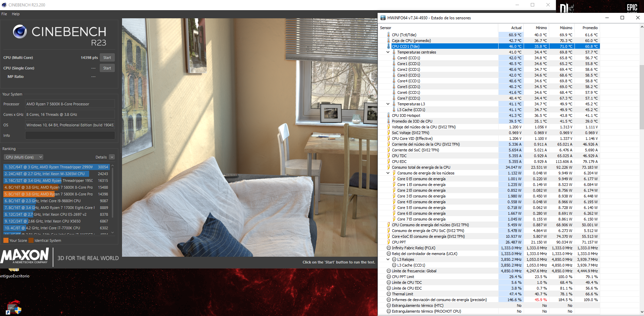Select the Core3 (CCD1) temperature row
The image size is (644, 316).
(x=489, y=75)
